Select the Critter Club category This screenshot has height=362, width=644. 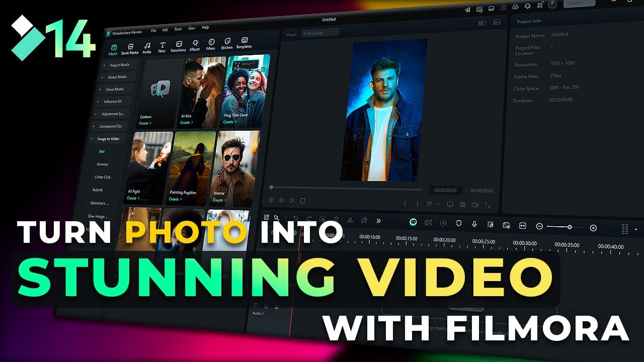click(103, 177)
